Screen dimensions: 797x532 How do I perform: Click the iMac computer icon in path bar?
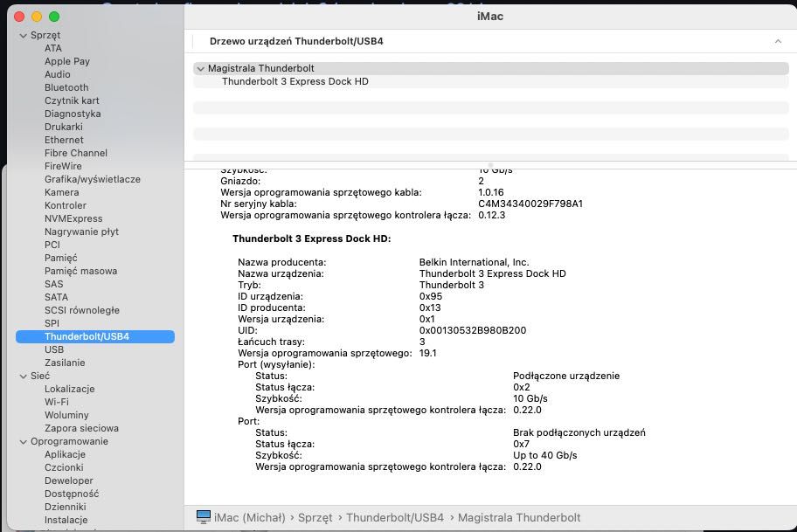(204, 517)
